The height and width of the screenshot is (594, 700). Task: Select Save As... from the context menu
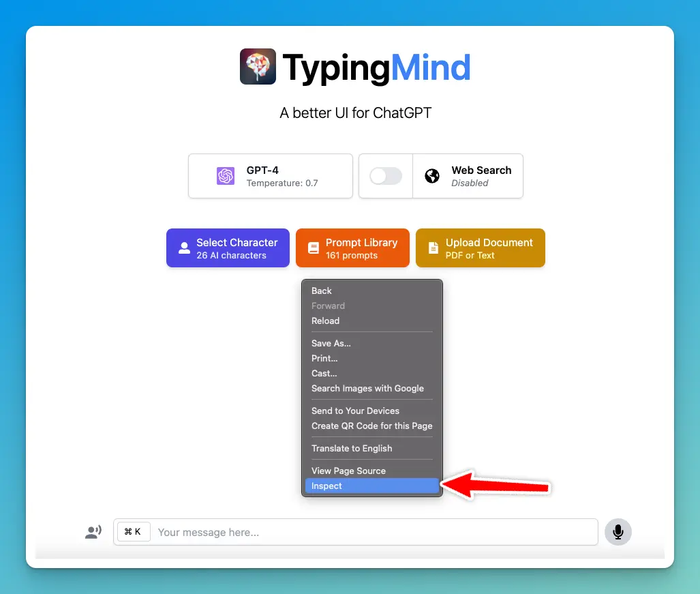[x=372, y=344]
